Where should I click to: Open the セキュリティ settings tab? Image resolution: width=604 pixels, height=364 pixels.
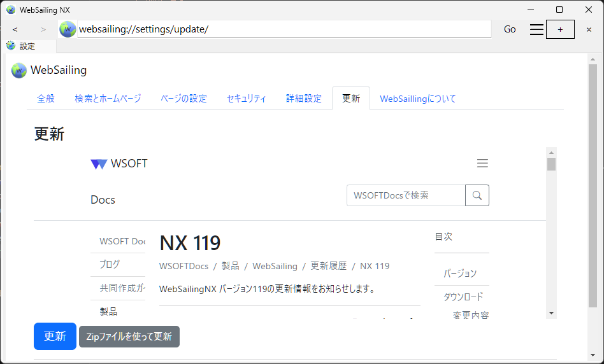pyautogui.click(x=246, y=99)
